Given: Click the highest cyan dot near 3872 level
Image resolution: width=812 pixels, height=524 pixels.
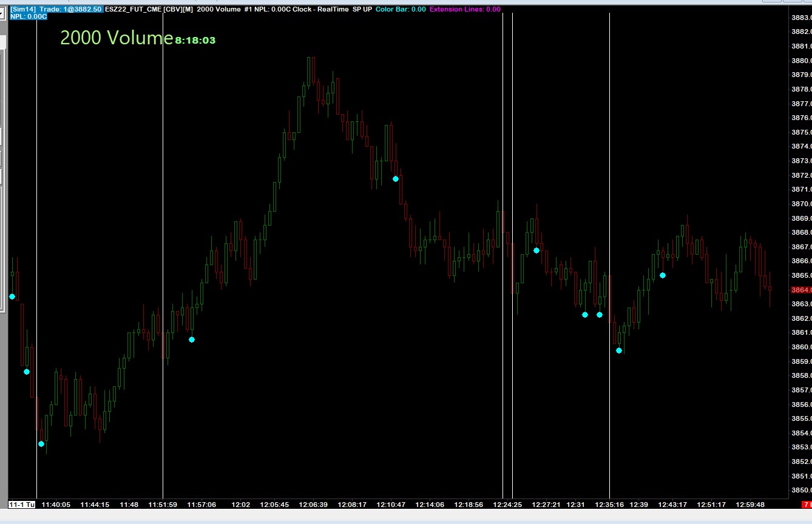Looking at the screenshot, I should pyautogui.click(x=396, y=179).
